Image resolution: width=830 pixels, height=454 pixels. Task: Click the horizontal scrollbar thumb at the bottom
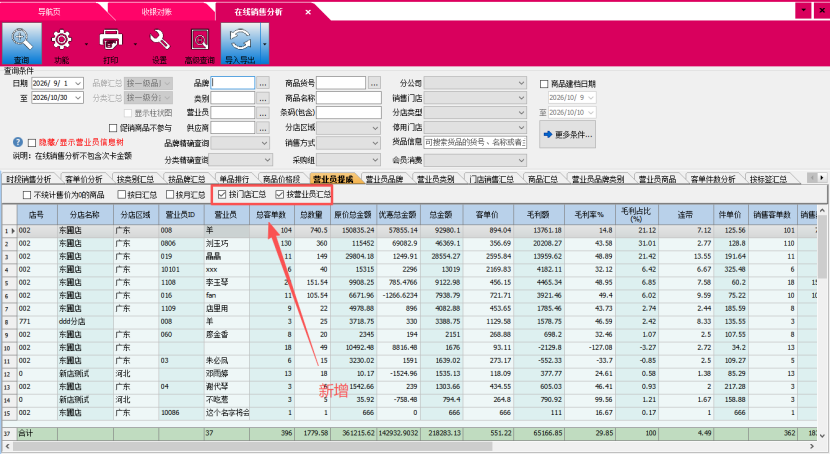(x=253, y=447)
